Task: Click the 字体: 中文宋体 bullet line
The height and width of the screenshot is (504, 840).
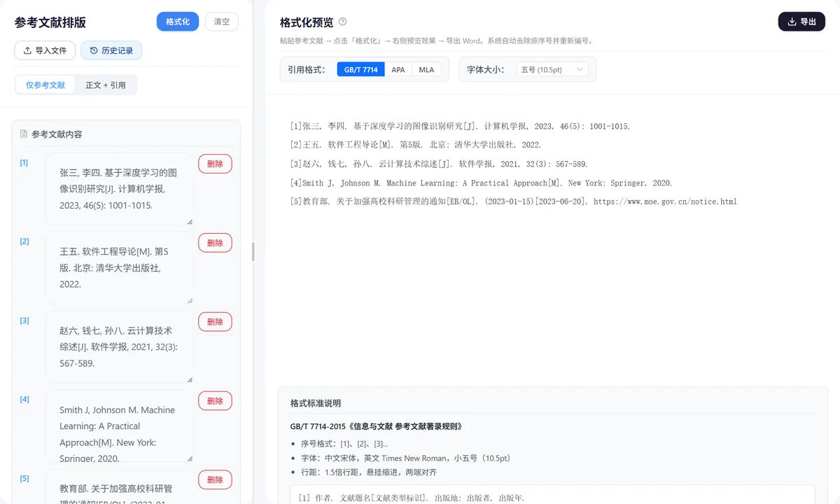Action: click(405, 458)
